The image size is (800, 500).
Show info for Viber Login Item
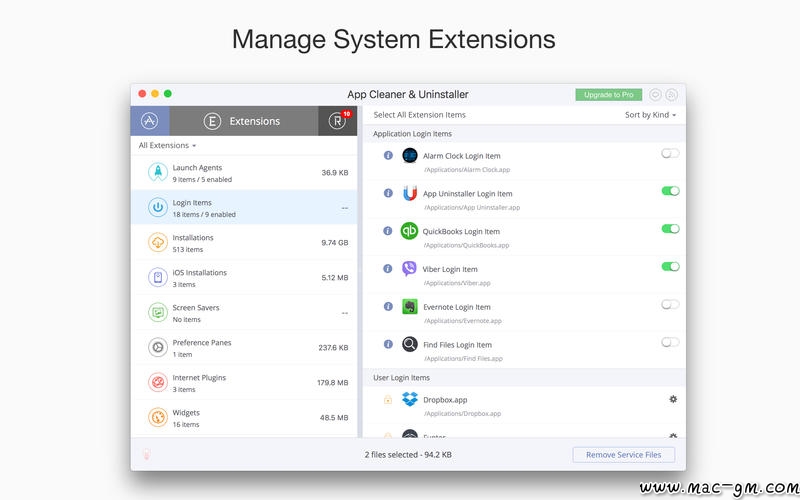tap(388, 268)
